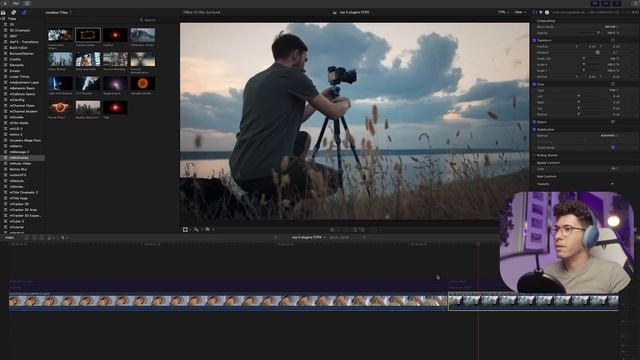Click the Index button in the timeline
640x360 pixels.
9,237
